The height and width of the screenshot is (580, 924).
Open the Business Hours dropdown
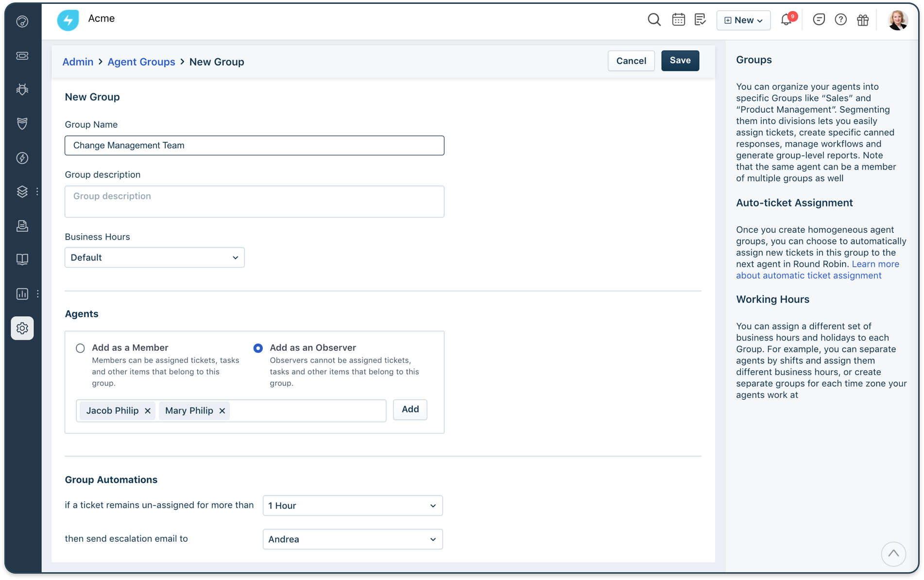click(x=154, y=257)
